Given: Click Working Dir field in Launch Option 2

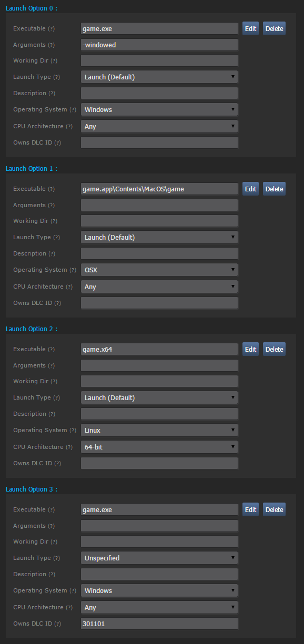Looking at the screenshot, I should coord(159,381).
